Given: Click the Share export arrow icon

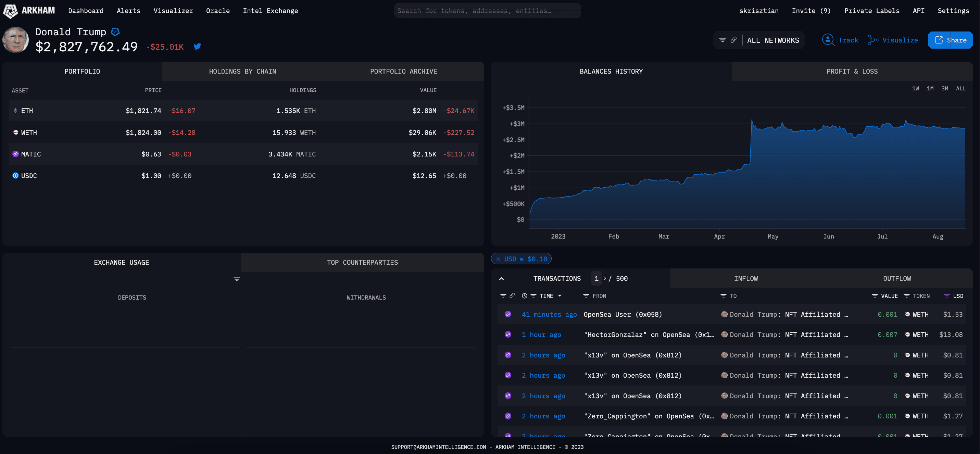Looking at the screenshot, I should pyautogui.click(x=939, y=40).
